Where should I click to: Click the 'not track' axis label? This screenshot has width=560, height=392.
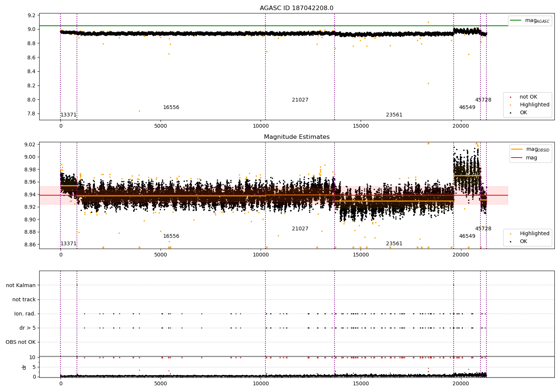pos(24,299)
